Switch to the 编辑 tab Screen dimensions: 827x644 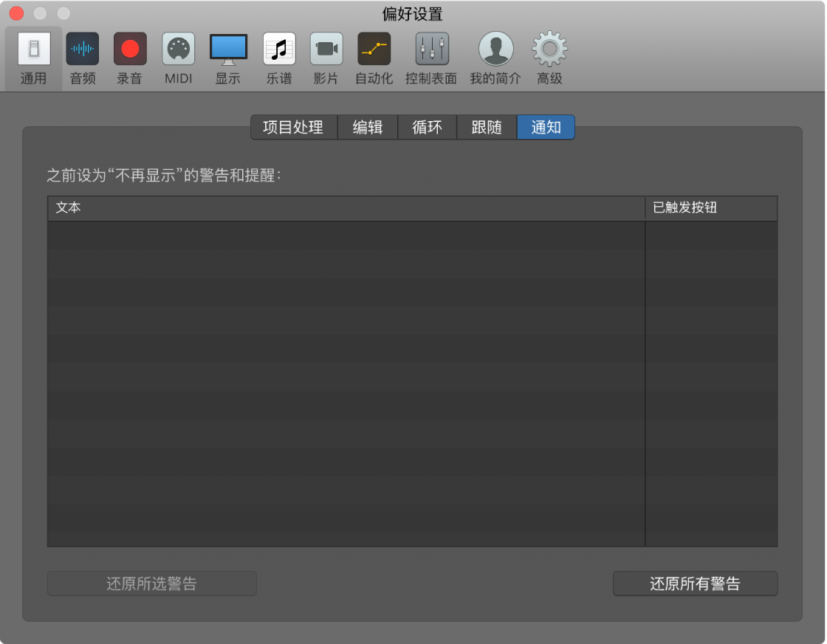tap(368, 127)
